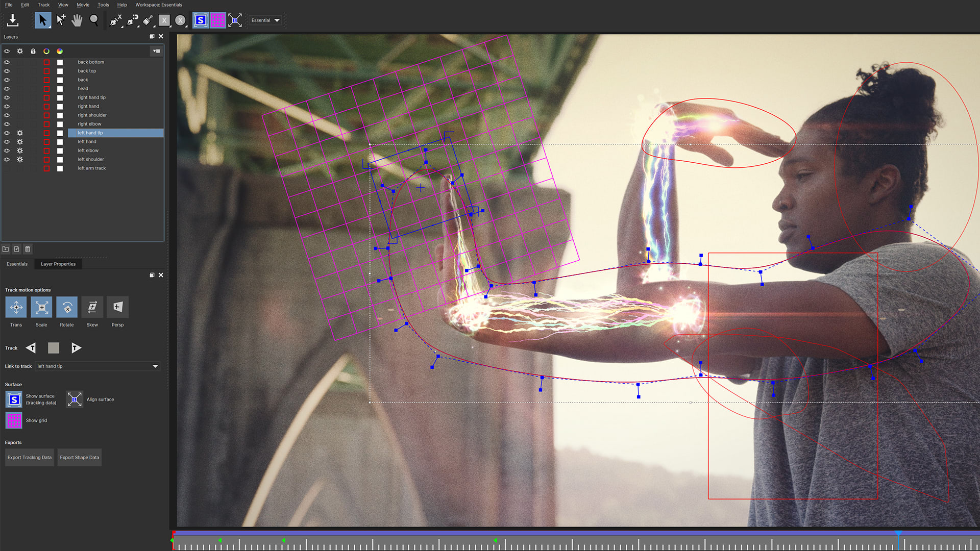Select the Pick arrow tool

(x=43, y=20)
